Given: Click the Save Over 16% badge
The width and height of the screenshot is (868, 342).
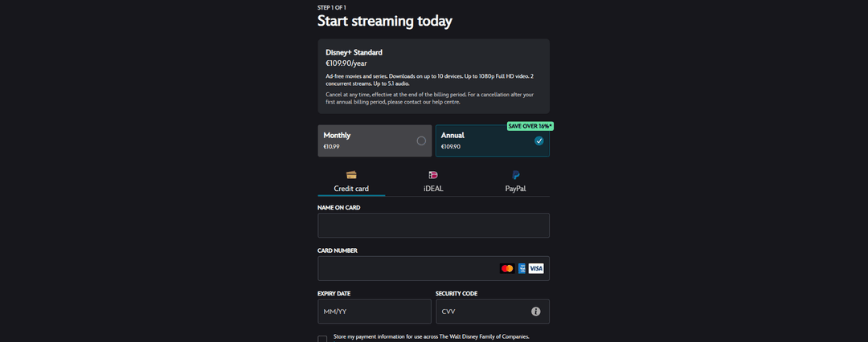Looking at the screenshot, I should 530,126.
